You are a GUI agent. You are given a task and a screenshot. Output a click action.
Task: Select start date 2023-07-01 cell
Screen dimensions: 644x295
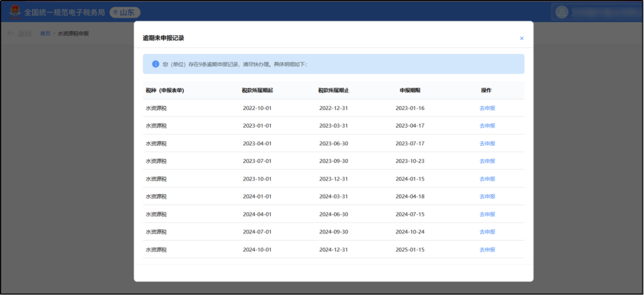257,161
